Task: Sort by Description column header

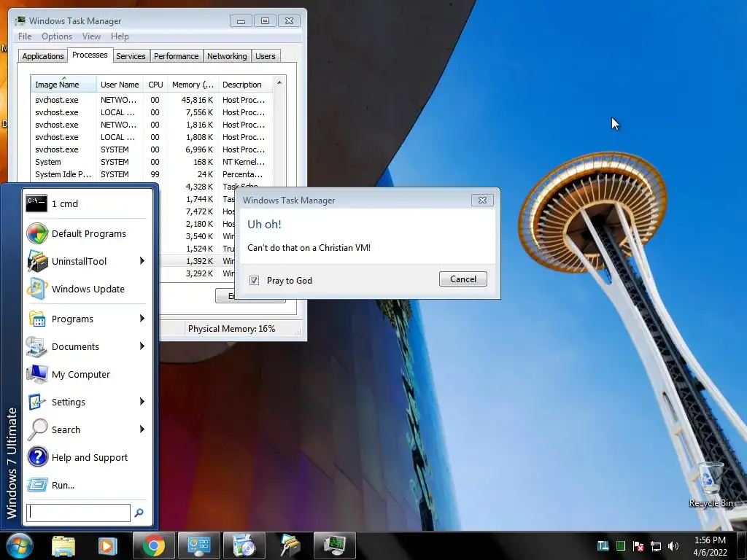Action: point(245,85)
